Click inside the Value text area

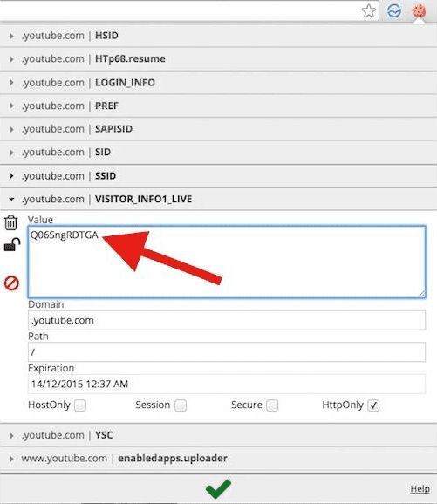click(x=227, y=262)
